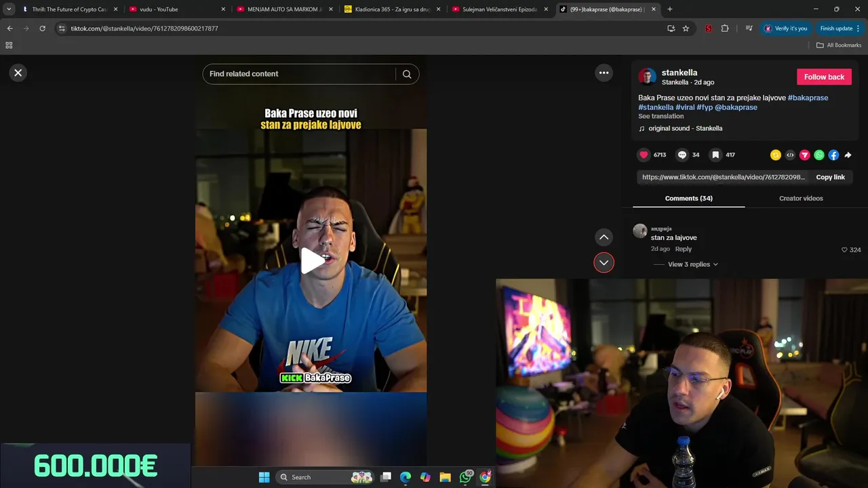This screenshot has height=488, width=868.
Task: Click the #bakaprase hashtag
Action: 808,98
